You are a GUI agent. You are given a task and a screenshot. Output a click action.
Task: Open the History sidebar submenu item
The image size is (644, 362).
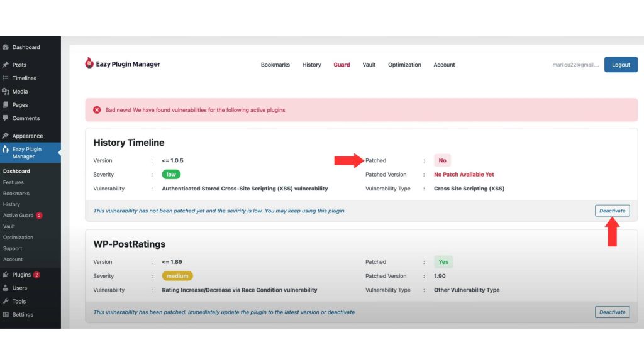coord(11,204)
